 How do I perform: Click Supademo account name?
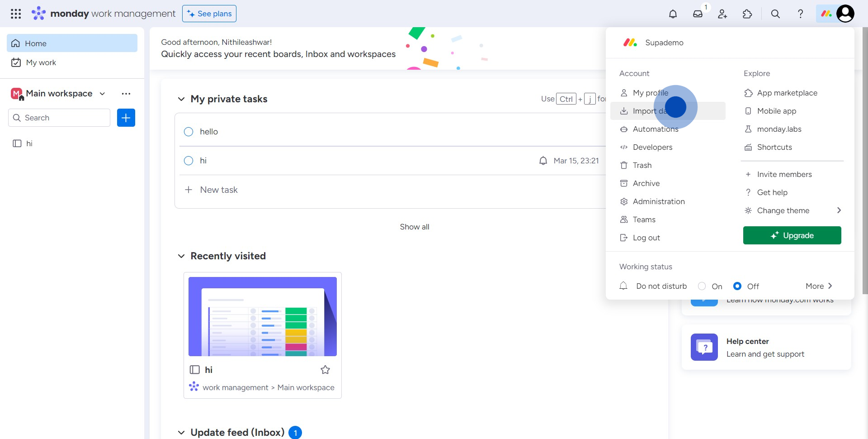point(664,43)
